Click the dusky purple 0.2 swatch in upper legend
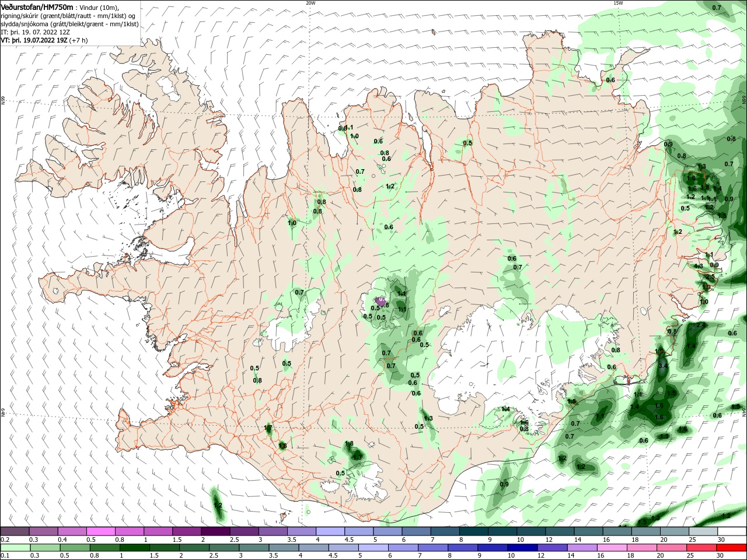 click(15, 531)
